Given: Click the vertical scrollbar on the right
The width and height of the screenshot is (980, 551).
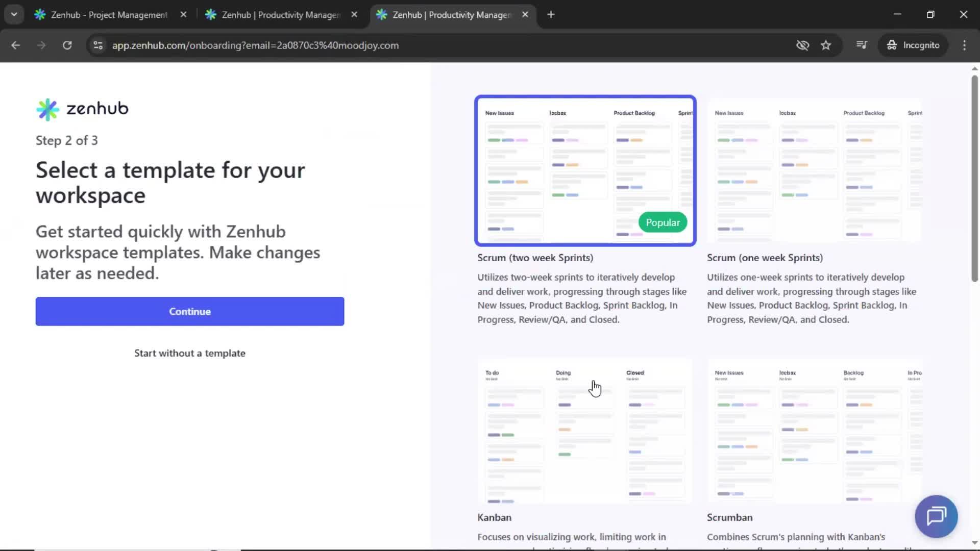Looking at the screenshot, I should pyautogui.click(x=974, y=179).
